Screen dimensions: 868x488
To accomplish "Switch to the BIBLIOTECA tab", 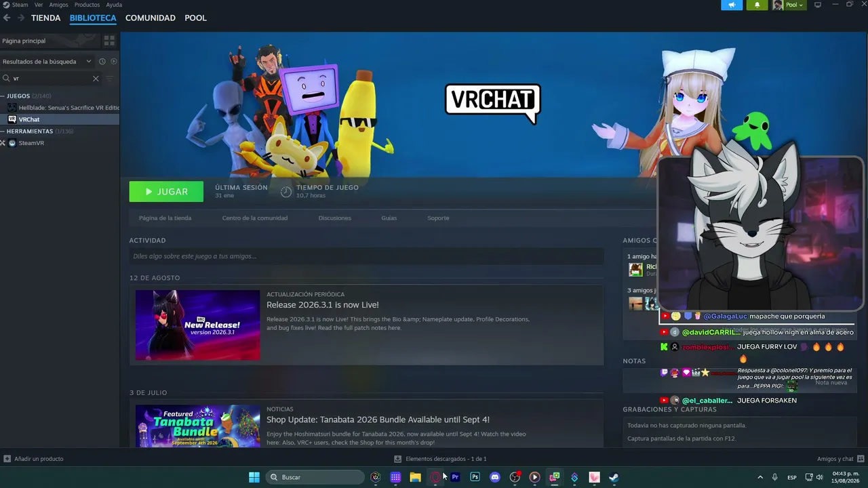I will pyautogui.click(x=93, y=18).
